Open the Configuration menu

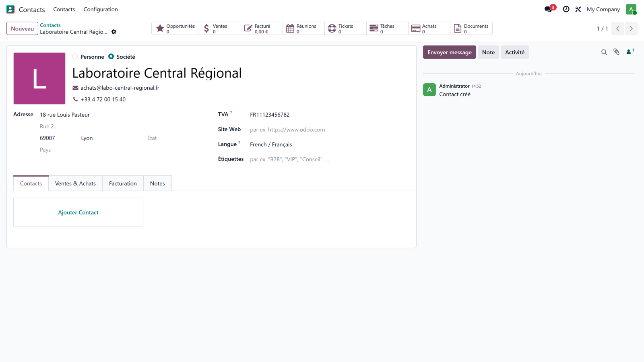point(101,9)
